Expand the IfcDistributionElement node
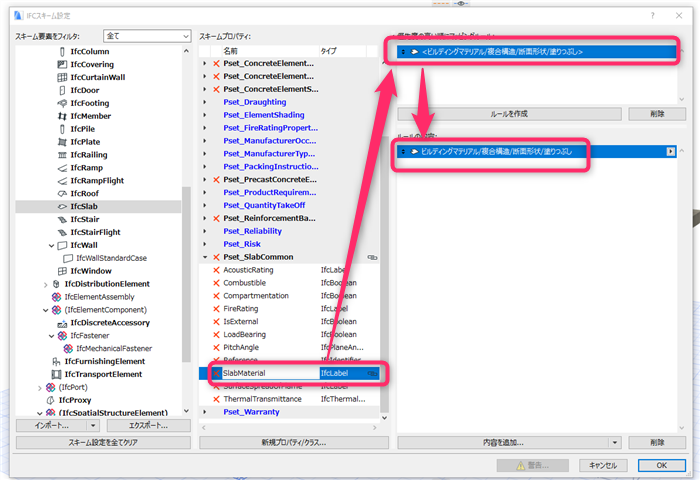Image resolution: width=700 pixels, height=480 pixels. point(46,284)
